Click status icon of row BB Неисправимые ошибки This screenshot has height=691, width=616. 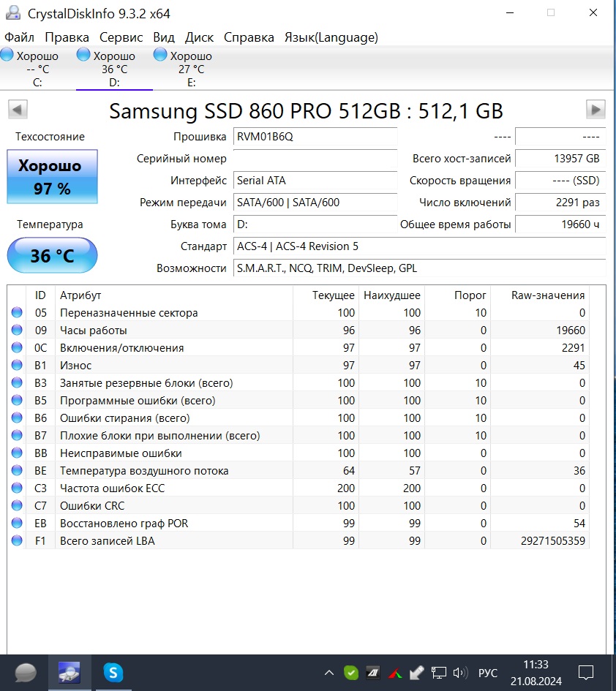click(17, 453)
